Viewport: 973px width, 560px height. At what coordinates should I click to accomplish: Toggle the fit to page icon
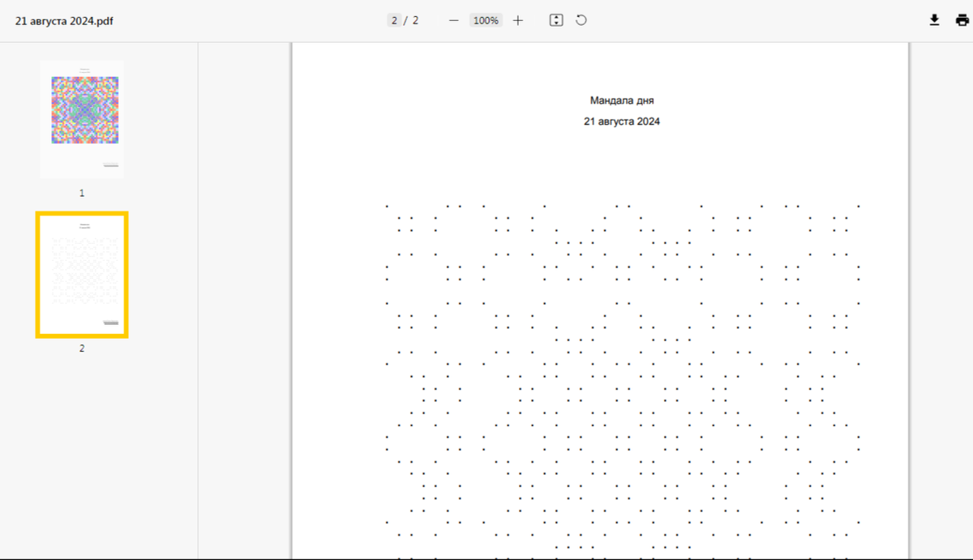[556, 20]
